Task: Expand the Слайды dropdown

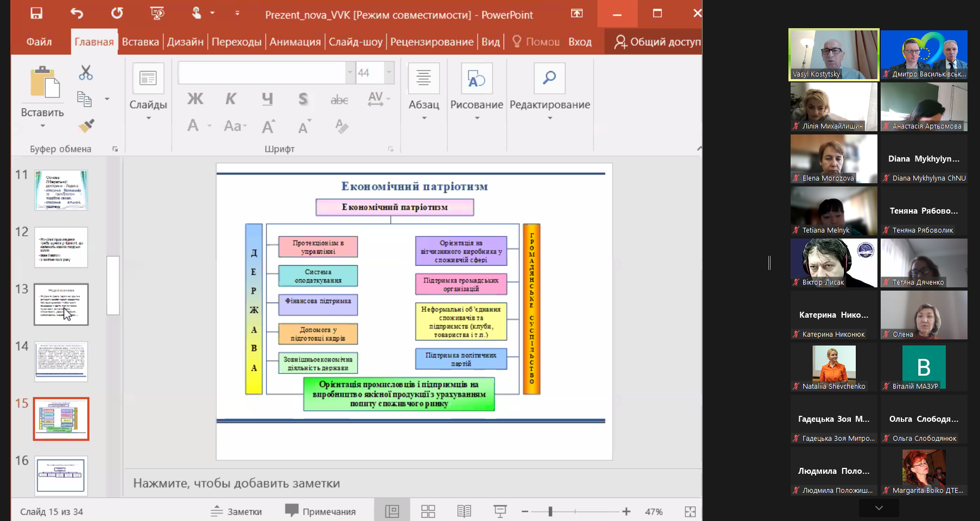Action: point(148,118)
